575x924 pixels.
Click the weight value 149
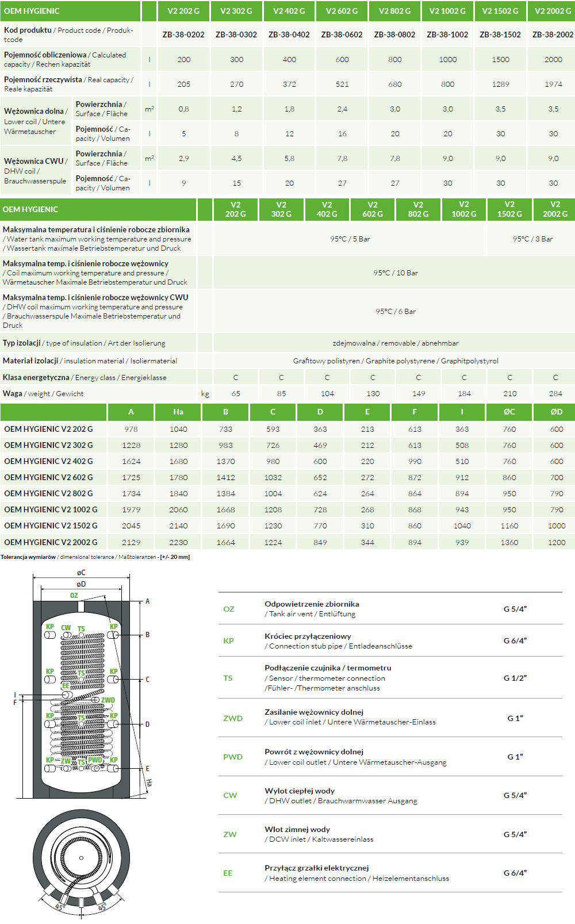(x=419, y=393)
